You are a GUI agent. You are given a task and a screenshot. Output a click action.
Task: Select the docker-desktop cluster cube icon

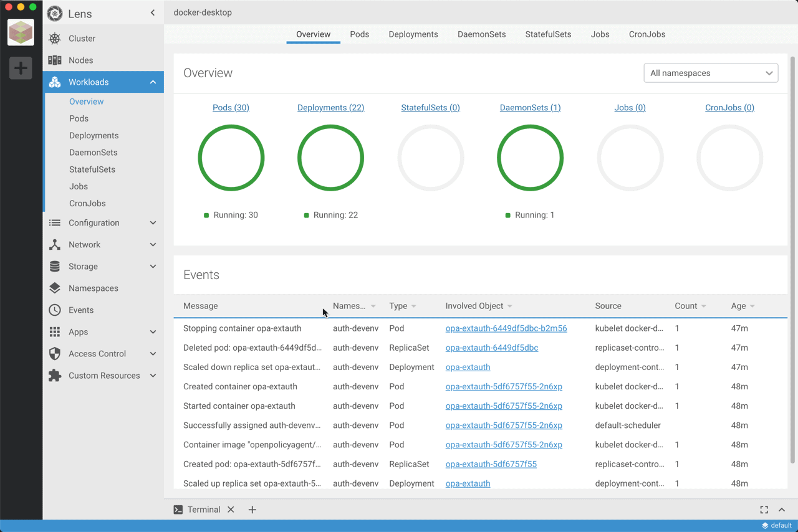21,32
